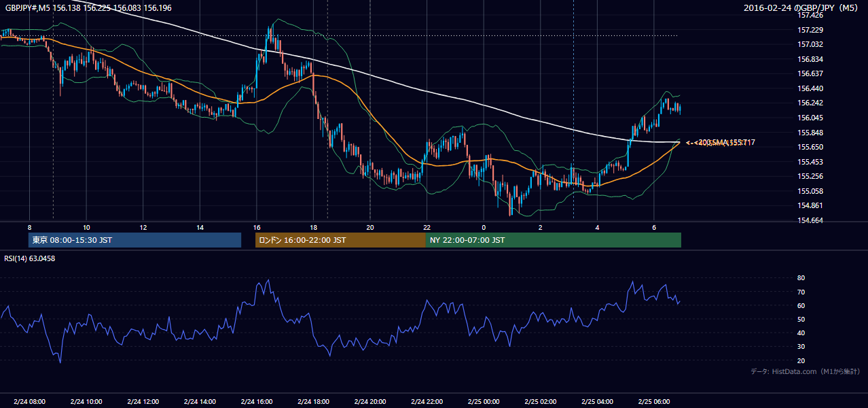Screen dimensions: 868x408
Task: Click price axis value 156.834
Action: [811, 59]
